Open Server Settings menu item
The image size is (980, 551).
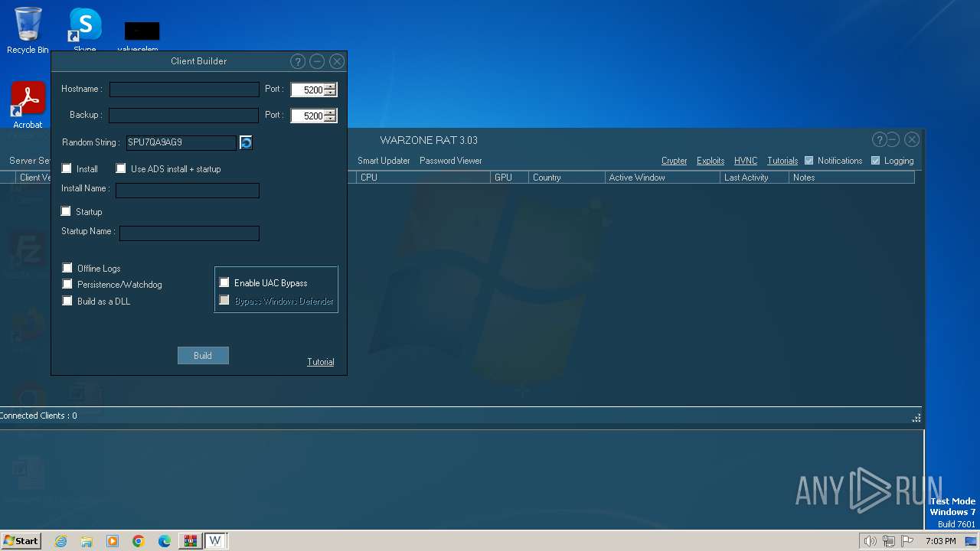(x=30, y=161)
